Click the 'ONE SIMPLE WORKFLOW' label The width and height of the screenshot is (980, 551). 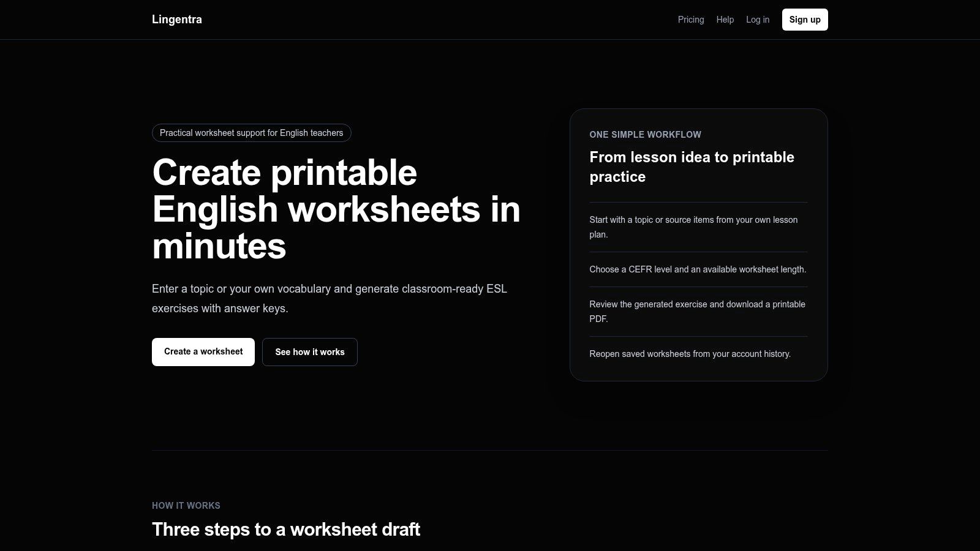(646, 135)
